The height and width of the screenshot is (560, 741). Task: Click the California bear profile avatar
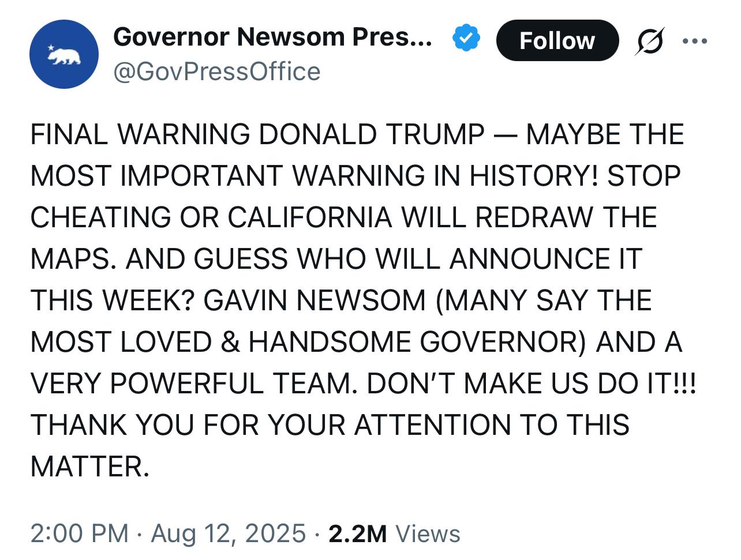(64, 54)
